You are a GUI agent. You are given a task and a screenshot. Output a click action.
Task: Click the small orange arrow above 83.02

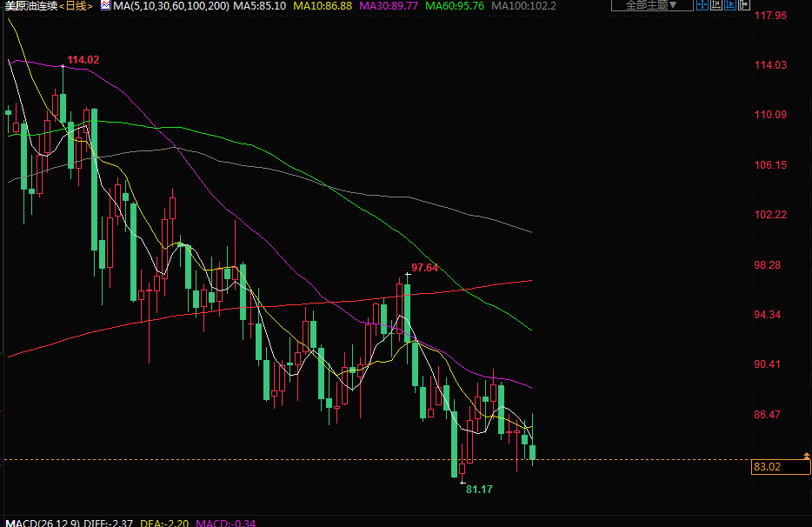807,455
